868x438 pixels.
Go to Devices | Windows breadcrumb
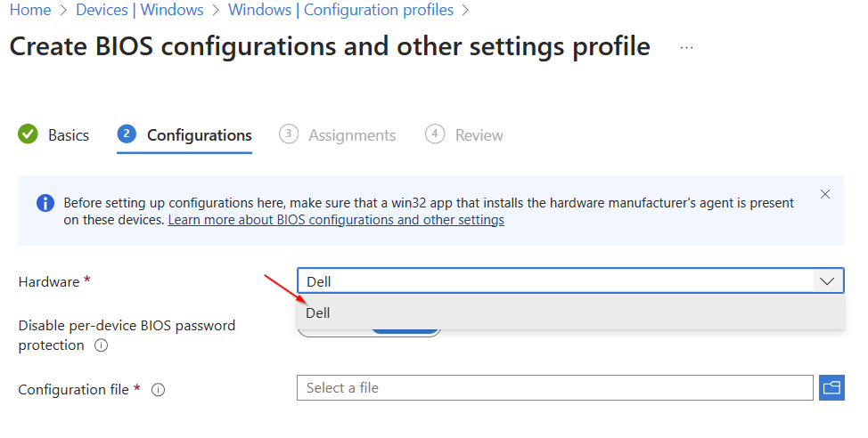click(x=139, y=11)
